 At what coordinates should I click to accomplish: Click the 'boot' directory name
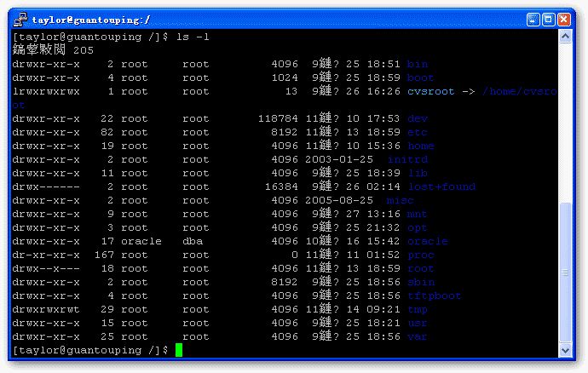[x=421, y=78]
